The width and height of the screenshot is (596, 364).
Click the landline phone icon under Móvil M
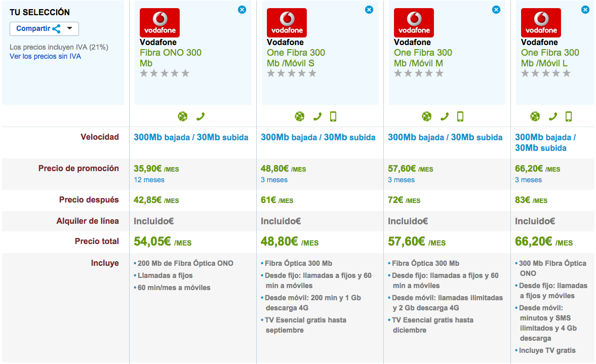point(445,116)
